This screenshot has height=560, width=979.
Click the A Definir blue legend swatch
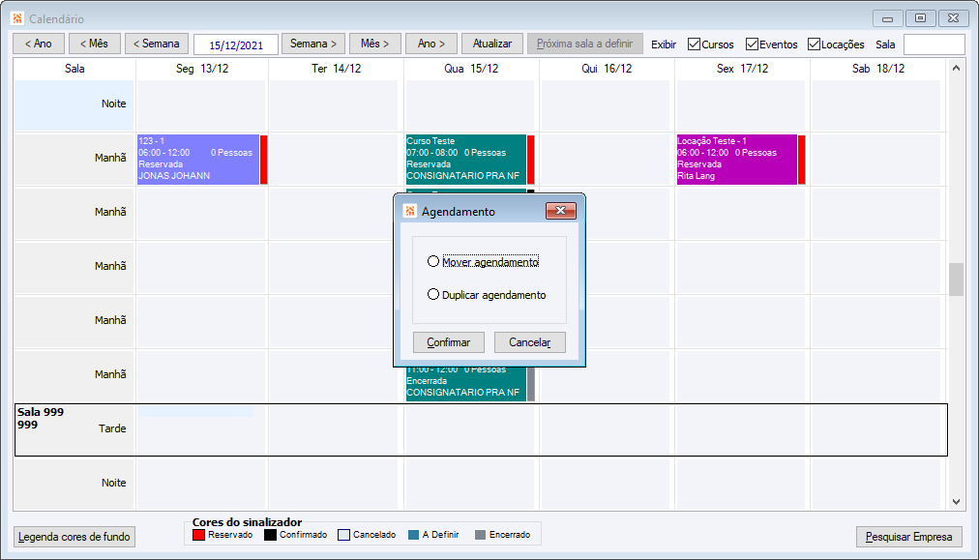click(x=413, y=535)
